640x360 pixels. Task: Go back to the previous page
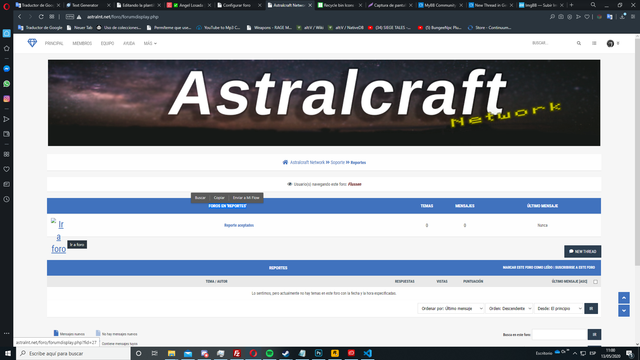20,17
